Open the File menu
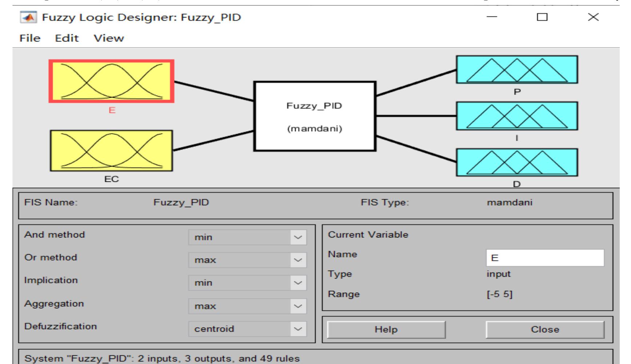 tap(30, 38)
